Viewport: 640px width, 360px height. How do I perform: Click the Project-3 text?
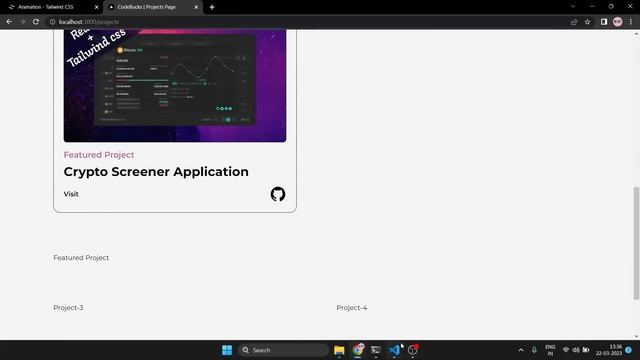click(68, 307)
